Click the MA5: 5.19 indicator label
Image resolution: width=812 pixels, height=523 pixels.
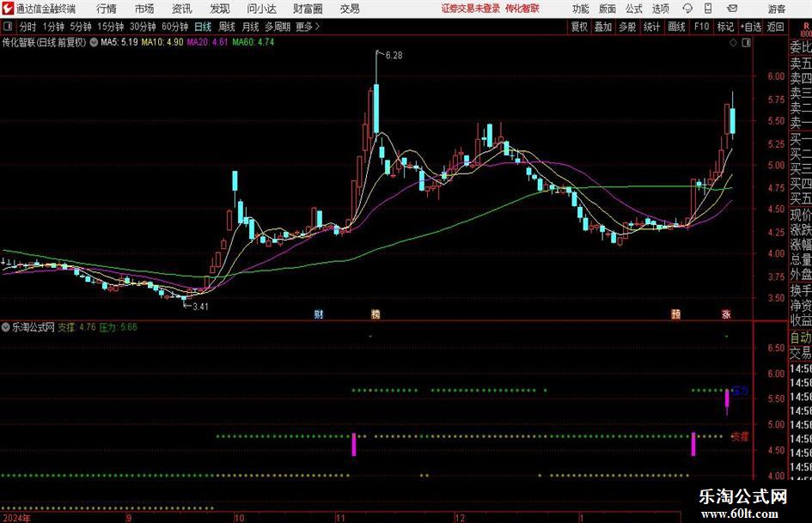pyautogui.click(x=119, y=42)
